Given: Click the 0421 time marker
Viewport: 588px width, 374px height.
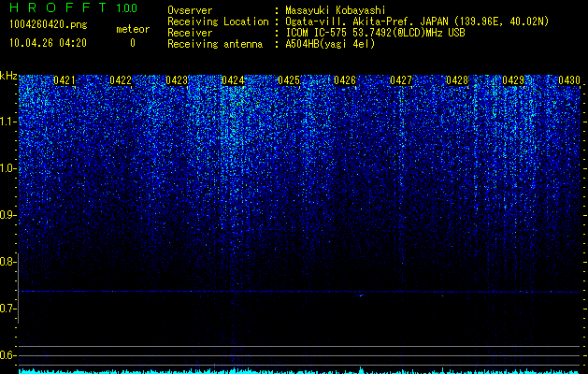Looking at the screenshot, I should tap(65, 80).
